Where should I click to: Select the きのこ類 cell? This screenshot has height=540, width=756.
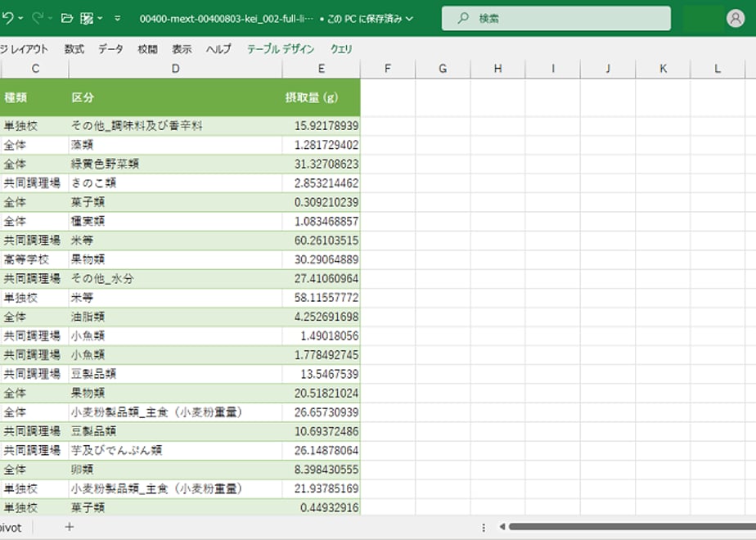coord(175,183)
